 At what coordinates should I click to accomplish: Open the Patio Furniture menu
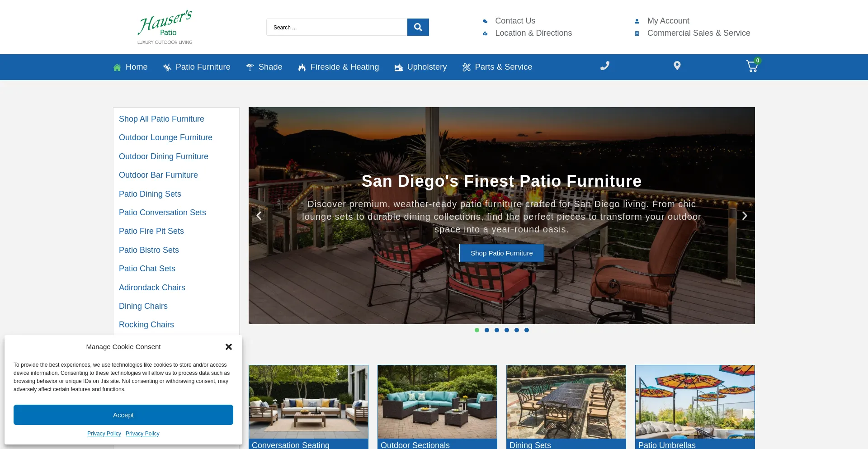[x=203, y=67]
